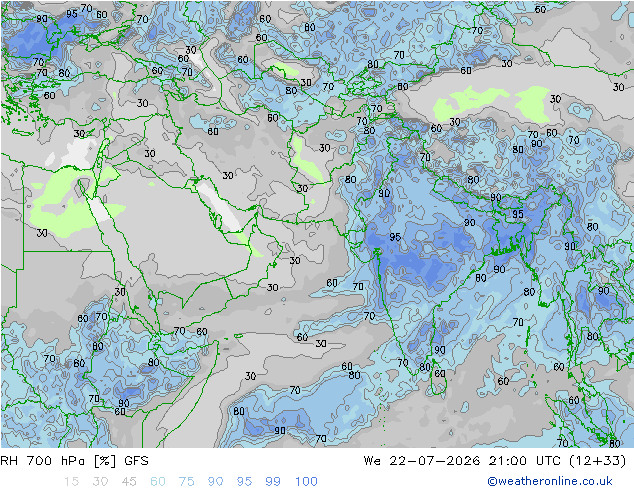Click the 'RH 700 hPa' map title

point(43,460)
